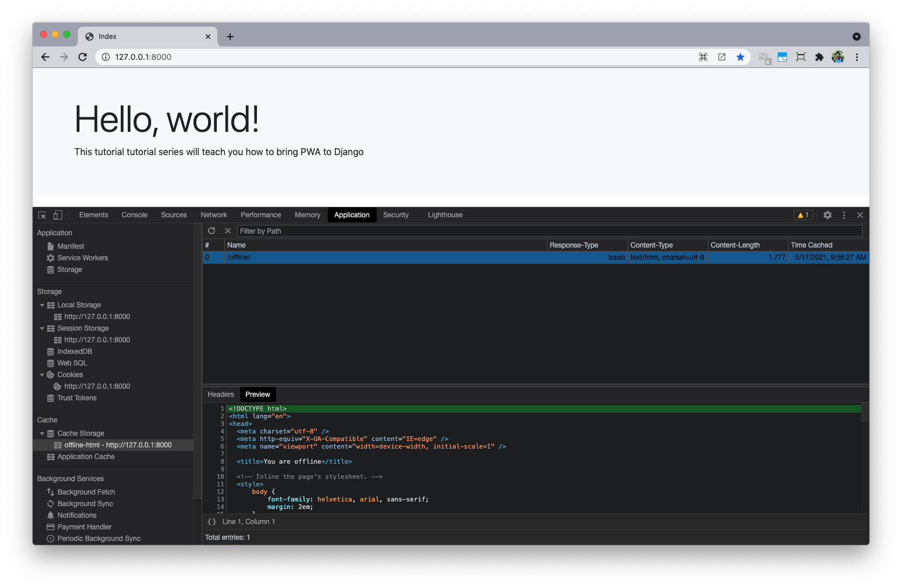Screen dimensions: 902x588
Task: Select the /offline/ cache entry row
Action: tap(384, 257)
